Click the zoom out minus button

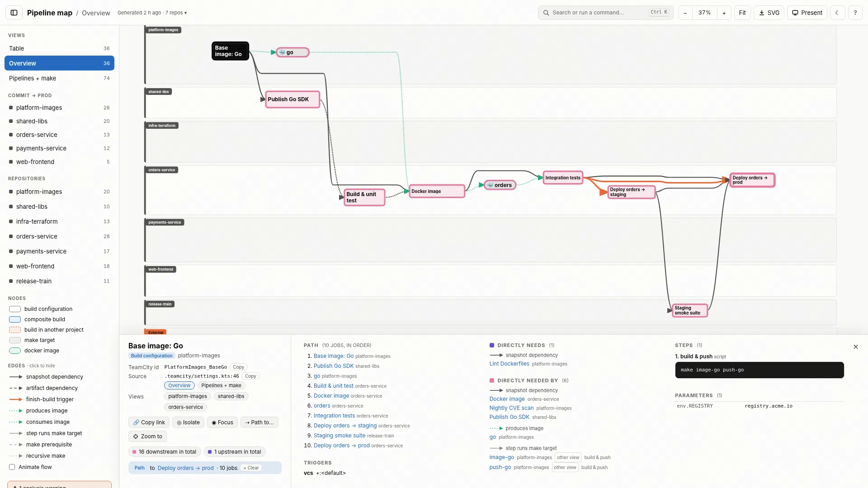(x=685, y=13)
